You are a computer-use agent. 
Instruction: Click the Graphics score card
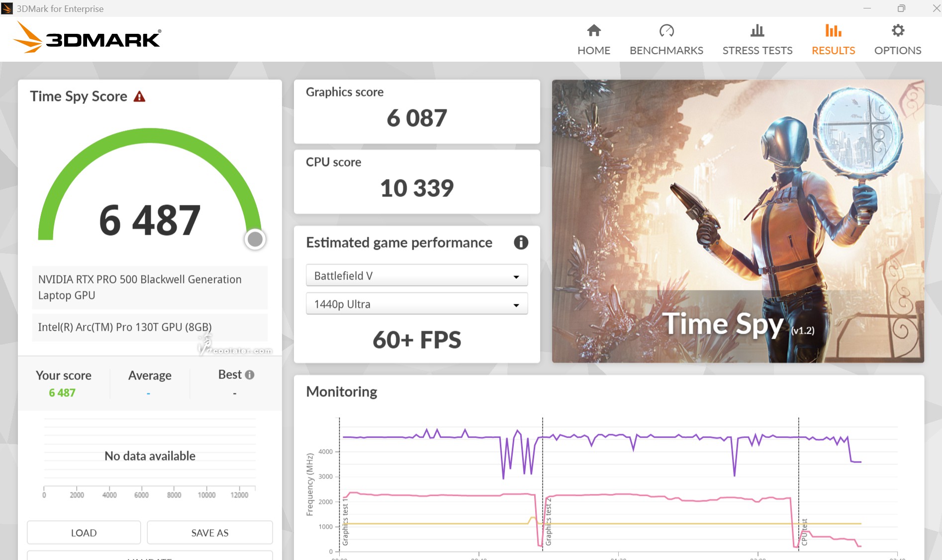click(x=416, y=111)
